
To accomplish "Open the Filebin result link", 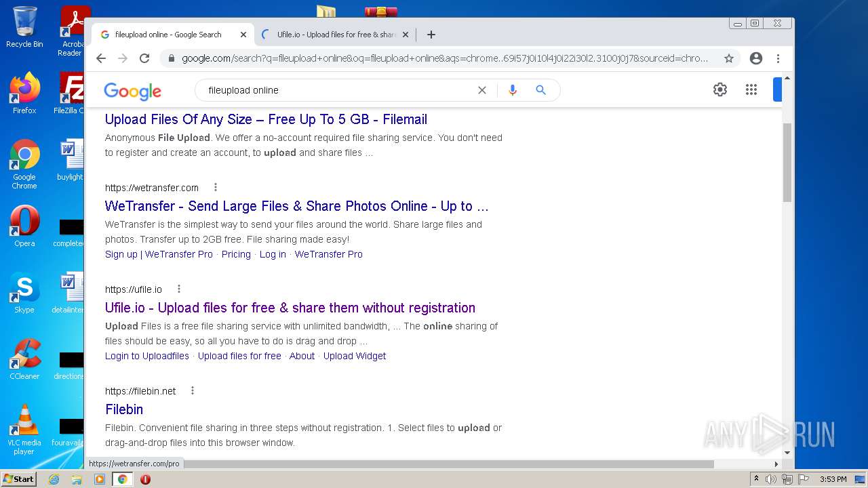I will 124,409.
